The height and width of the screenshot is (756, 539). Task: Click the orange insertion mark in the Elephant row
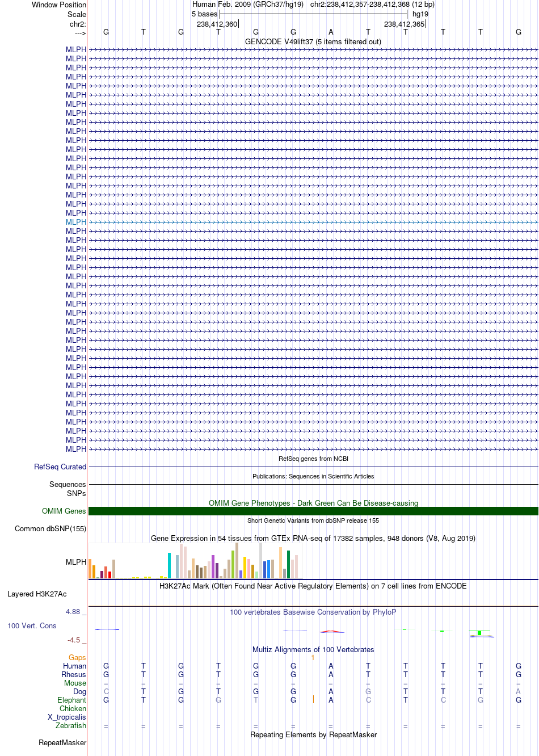pyautogui.click(x=313, y=699)
